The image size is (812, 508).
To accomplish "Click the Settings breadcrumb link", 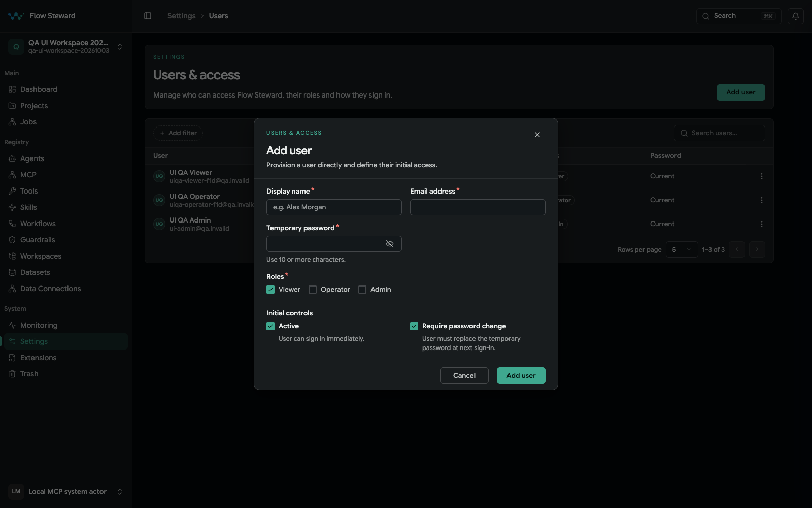I will click(181, 16).
